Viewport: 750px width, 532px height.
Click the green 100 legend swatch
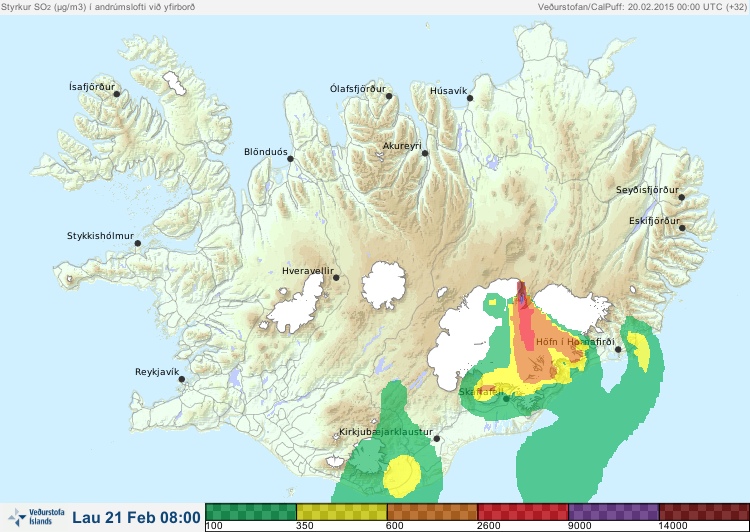coord(251,512)
